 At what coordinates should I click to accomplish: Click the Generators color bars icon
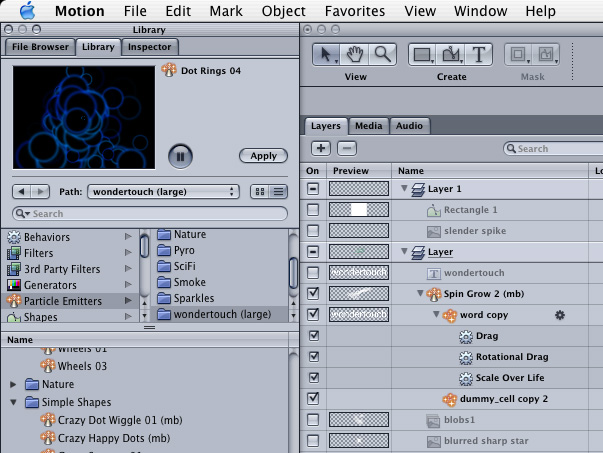(14, 285)
